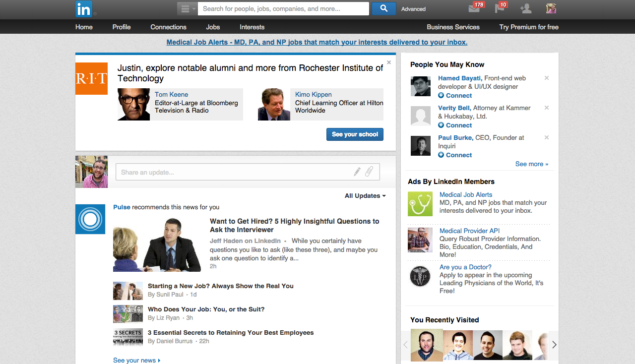
Task: Dismiss the Hamed Bayati suggestion
Action: 547,78
